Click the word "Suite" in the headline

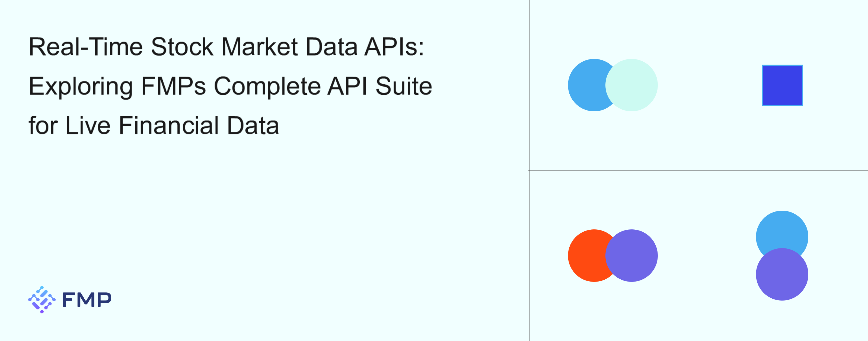coord(403,86)
